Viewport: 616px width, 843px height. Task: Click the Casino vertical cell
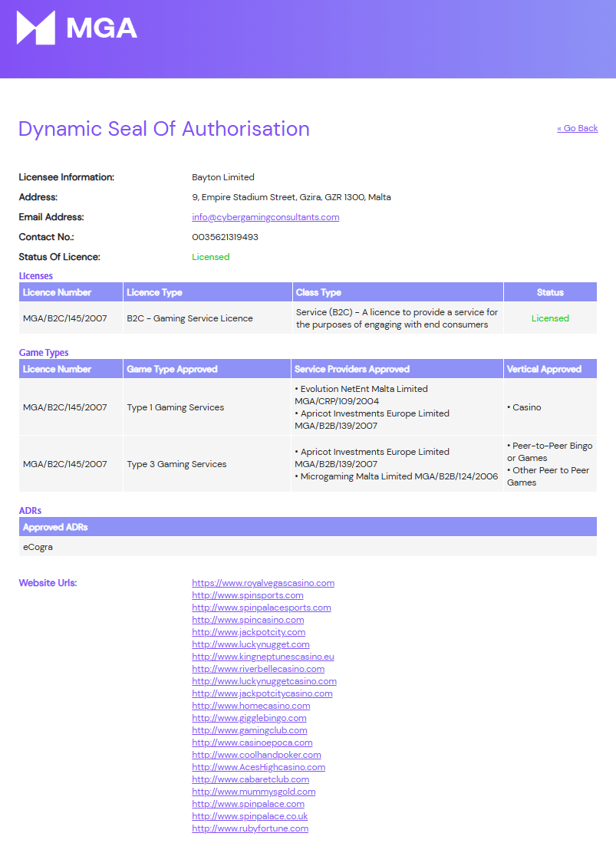click(x=550, y=407)
